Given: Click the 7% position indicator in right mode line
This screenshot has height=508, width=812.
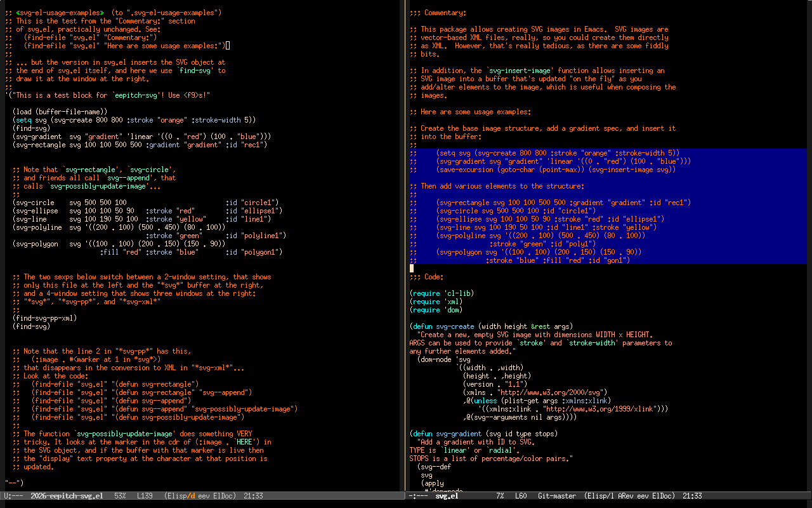Looking at the screenshot, I should (x=500, y=496).
